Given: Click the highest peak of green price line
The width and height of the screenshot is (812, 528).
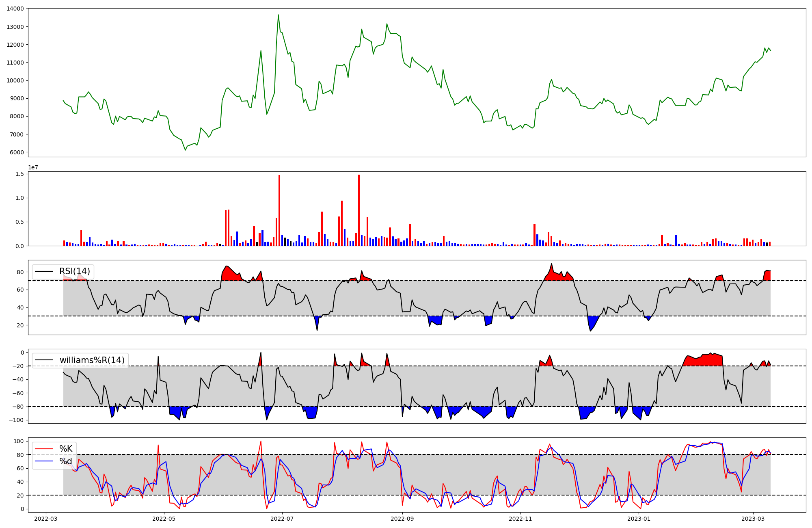Looking at the screenshot, I should (x=278, y=15).
